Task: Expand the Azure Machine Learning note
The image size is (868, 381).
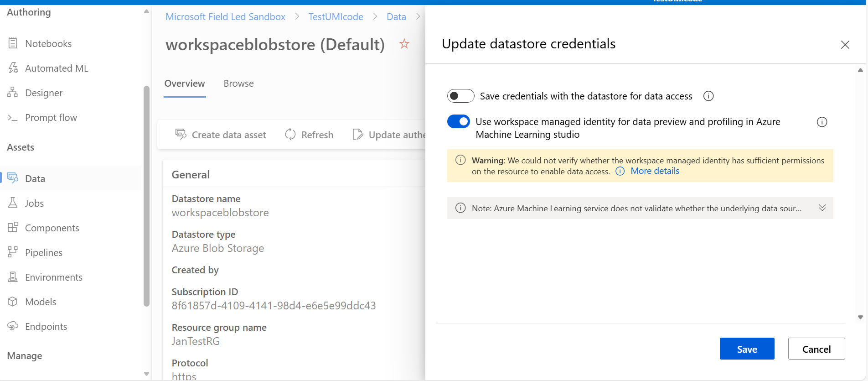Action: point(822,208)
